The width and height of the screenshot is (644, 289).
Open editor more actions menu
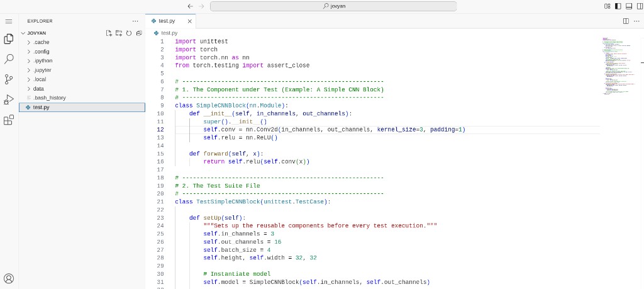pos(637,21)
